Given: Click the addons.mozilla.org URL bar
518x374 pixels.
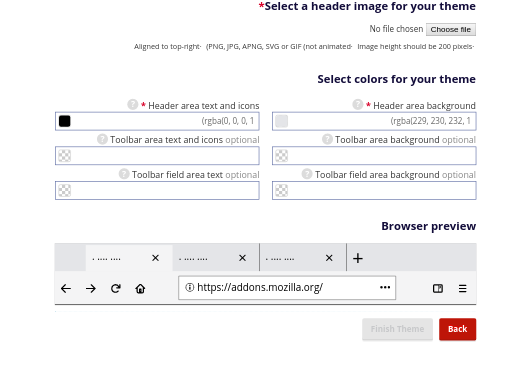Looking at the screenshot, I should pyautogui.click(x=287, y=288).
